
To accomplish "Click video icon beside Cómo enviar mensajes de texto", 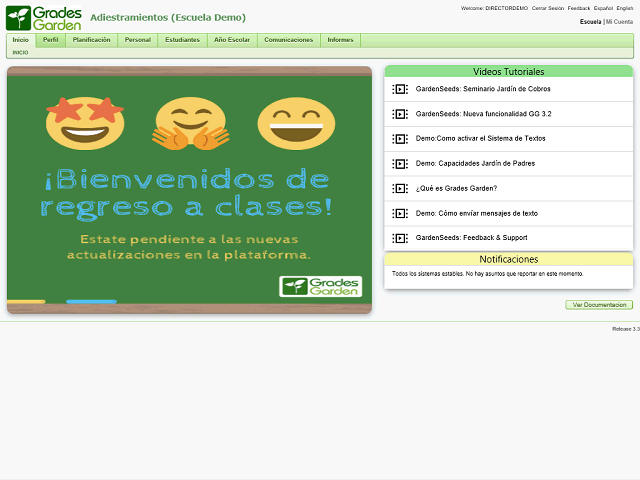I will 400,213.
